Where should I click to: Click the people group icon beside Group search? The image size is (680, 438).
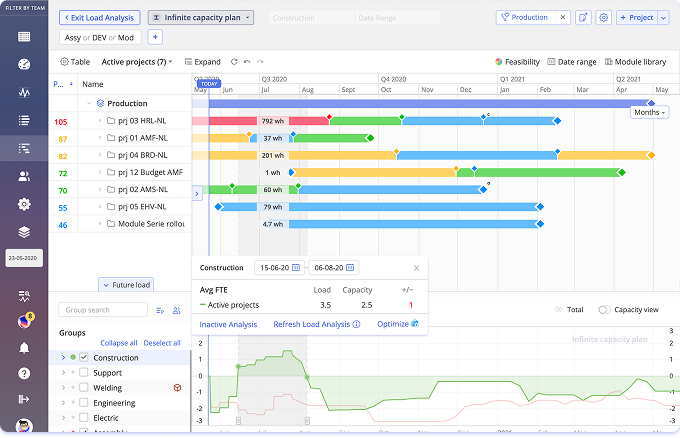[x=177, y=311]
